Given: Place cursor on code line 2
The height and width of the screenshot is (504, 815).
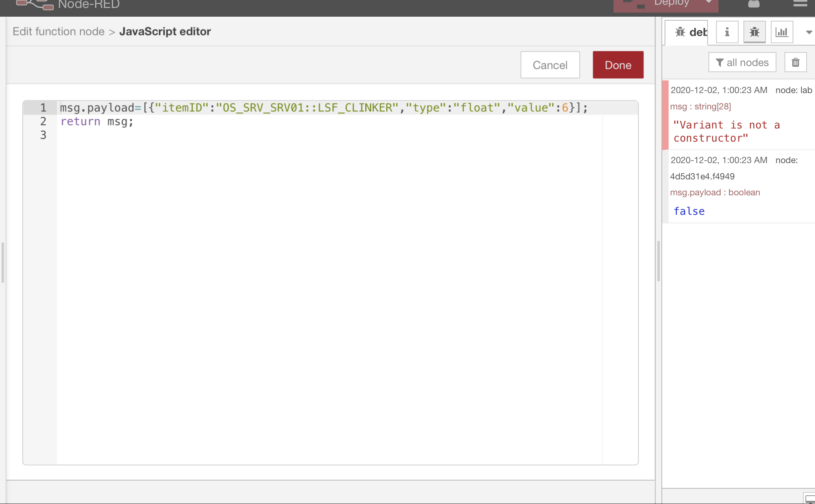Looking at the screenshot, I should (119, 121).
